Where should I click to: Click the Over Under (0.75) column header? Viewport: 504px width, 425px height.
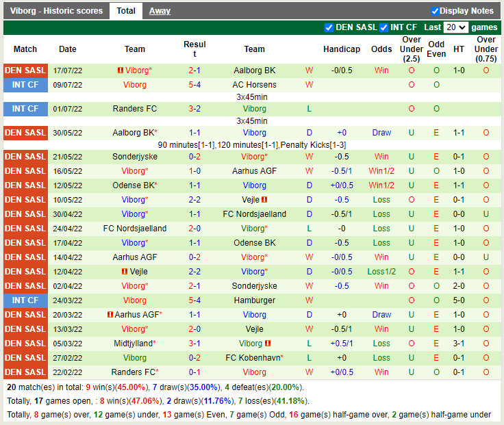(486, 49)
